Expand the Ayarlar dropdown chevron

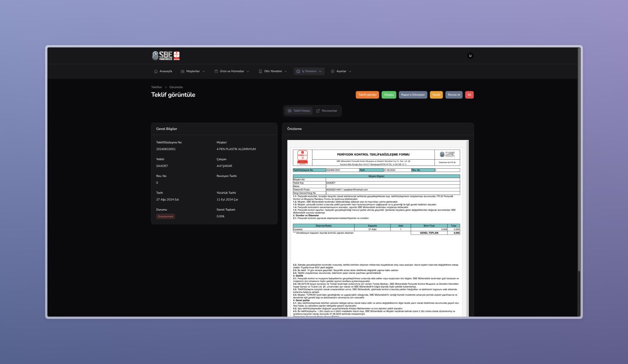pos(350,72)
